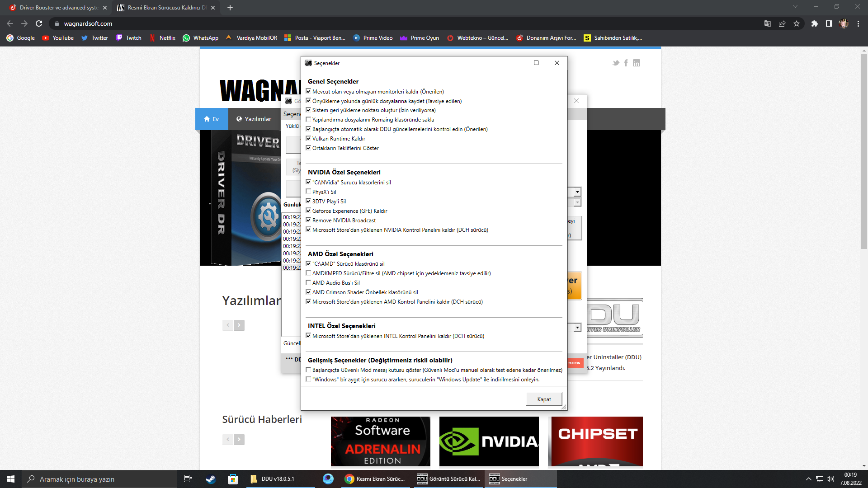
Task: Expand the upper right combo box arrow
Action: click(x=577, y=192)
